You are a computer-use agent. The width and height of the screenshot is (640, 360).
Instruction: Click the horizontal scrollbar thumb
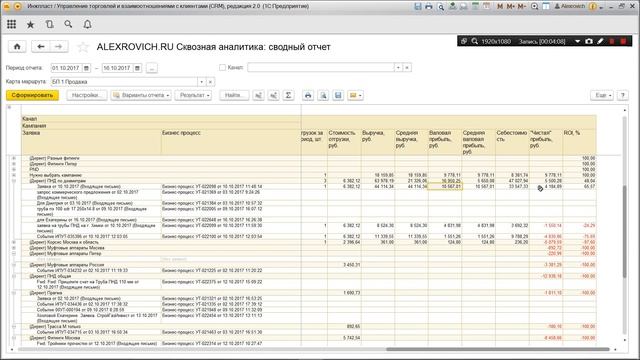click(x=498, y=349)
